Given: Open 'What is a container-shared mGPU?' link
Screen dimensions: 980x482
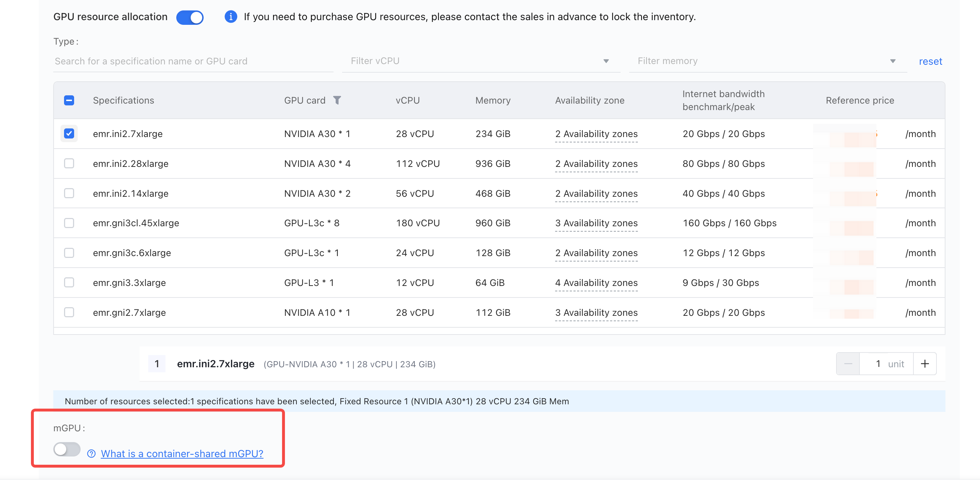Looking at the screenshot, I should 182,454.
